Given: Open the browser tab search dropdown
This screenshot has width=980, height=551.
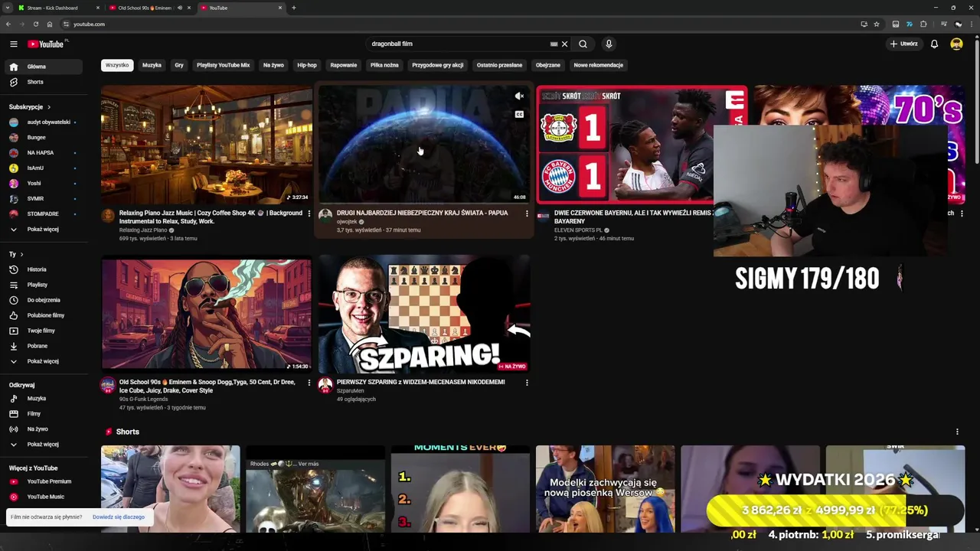Looking at the screenshot, I should [x=8, y=8].
